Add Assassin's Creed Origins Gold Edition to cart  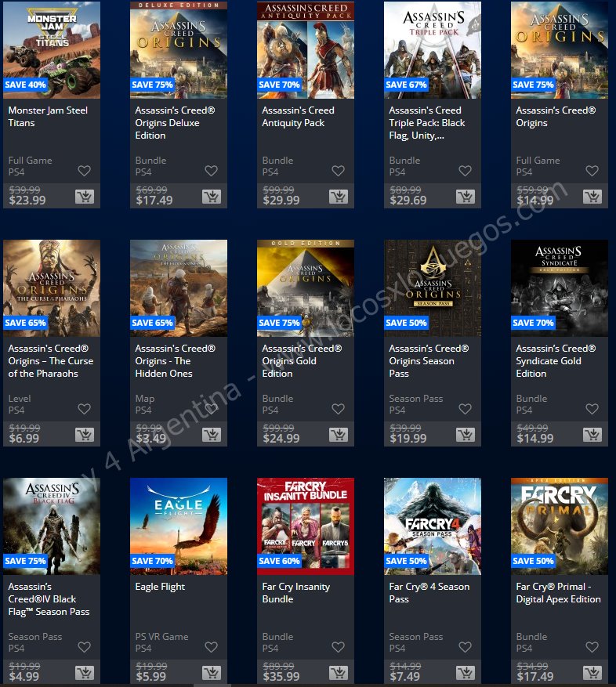[339, 435]
